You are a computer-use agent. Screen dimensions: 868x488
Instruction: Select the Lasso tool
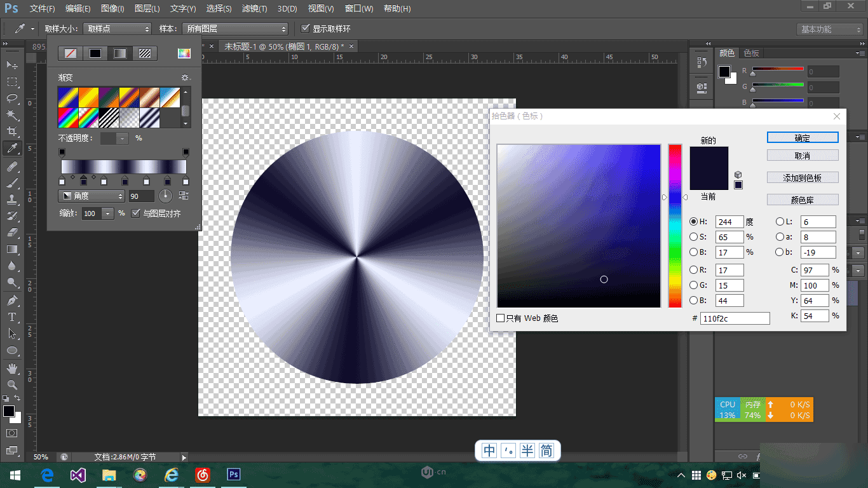(12, 98)
